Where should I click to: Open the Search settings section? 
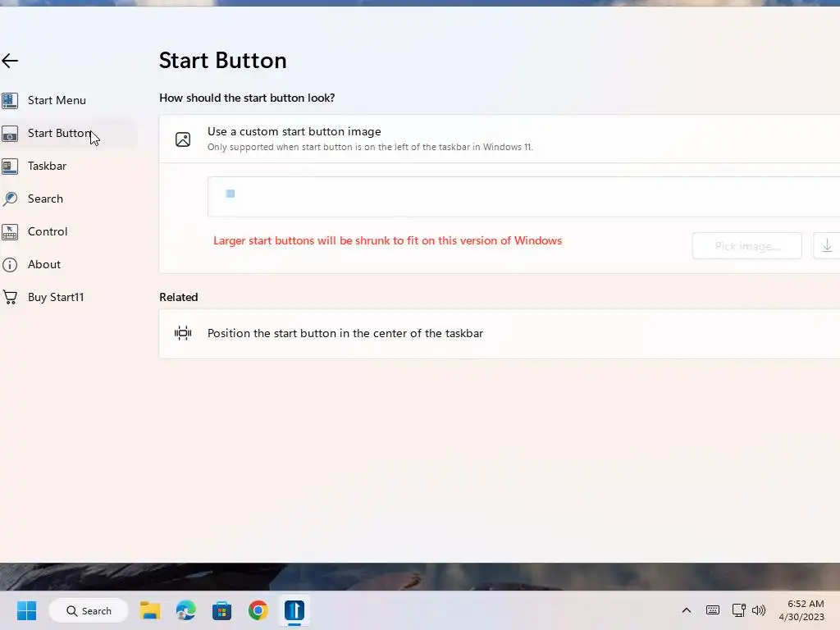click(45, 199)
